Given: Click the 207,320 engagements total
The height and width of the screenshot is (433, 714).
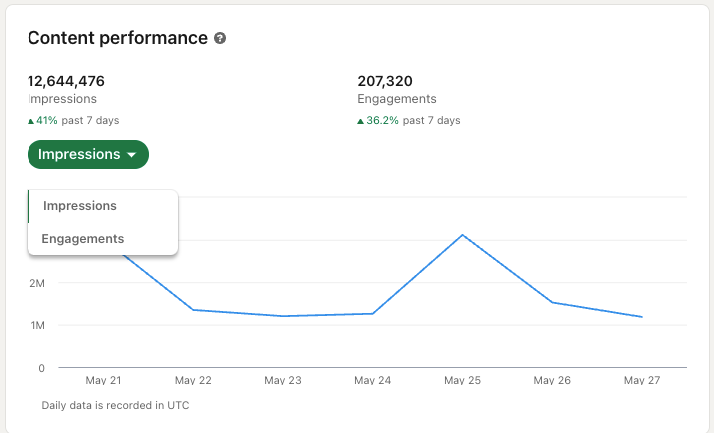Looking at the screenshot, I should (385, 81).
